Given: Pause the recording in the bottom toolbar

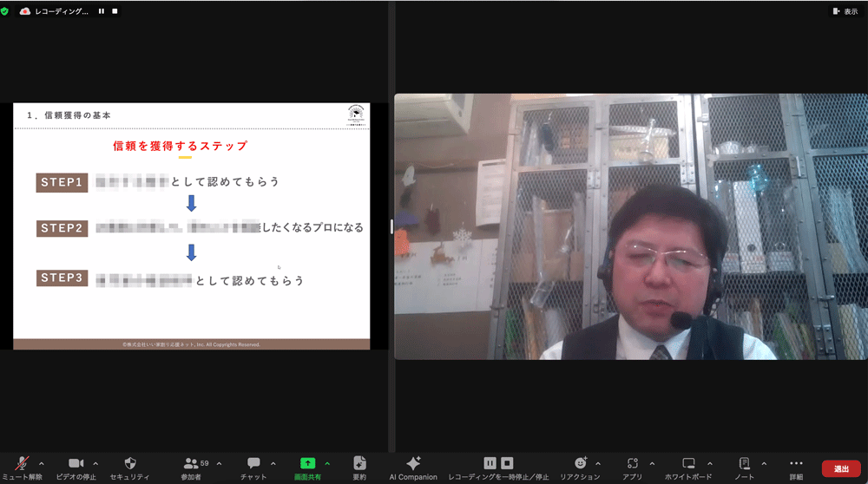Looking at the screenshot, I should pos(490,463).
